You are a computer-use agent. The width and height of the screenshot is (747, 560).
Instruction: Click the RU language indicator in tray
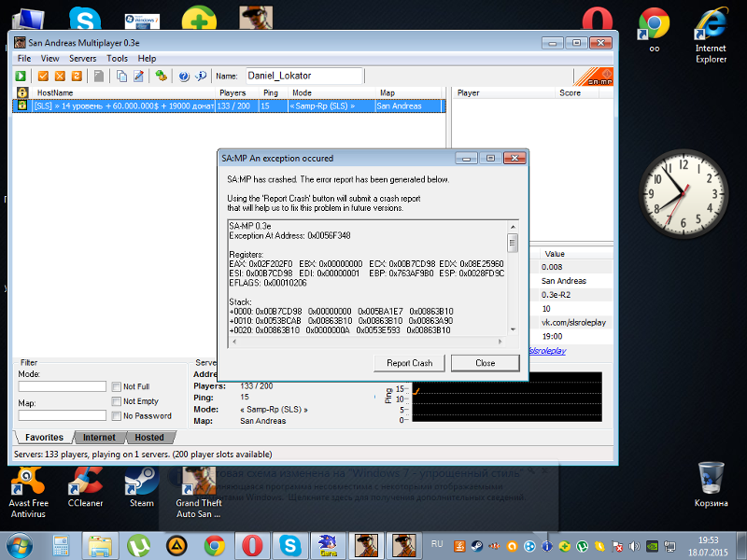tap(437, 544)
